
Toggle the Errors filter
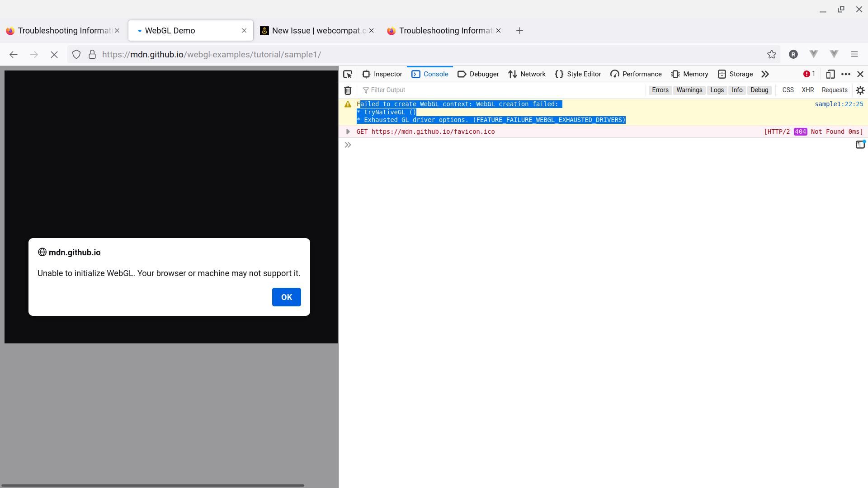(660, 90)
